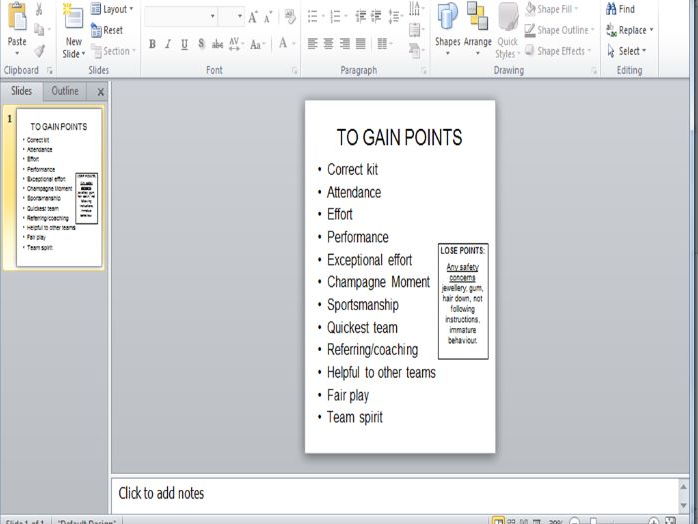Toggle Italic text formatting

(168, 44)
